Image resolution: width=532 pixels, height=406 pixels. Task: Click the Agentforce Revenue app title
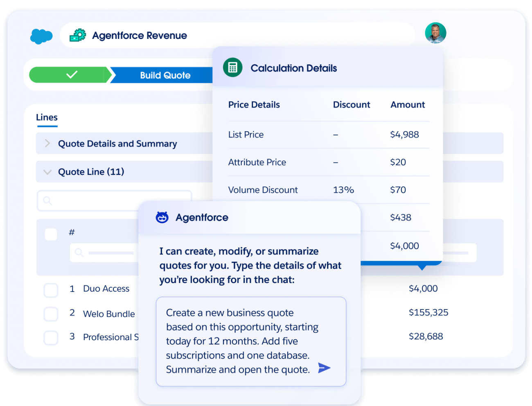pyautogui.click(x=140, y=36)
